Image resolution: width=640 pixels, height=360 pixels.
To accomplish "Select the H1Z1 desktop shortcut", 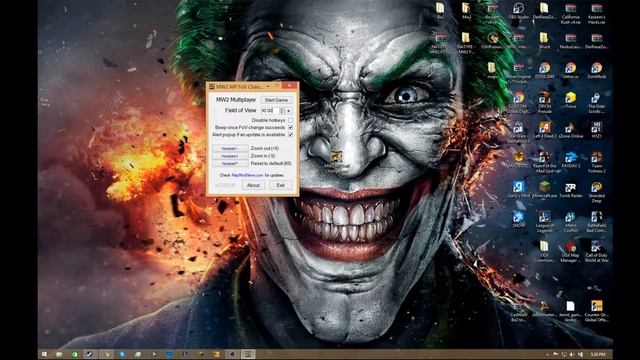I will tap(596, 130).
